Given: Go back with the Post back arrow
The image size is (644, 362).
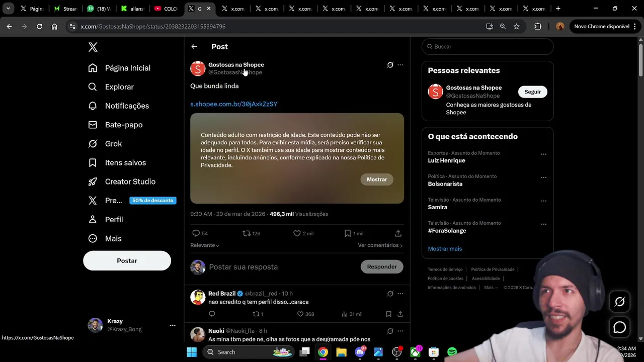Looking at the screenshot, I should 194,47.
